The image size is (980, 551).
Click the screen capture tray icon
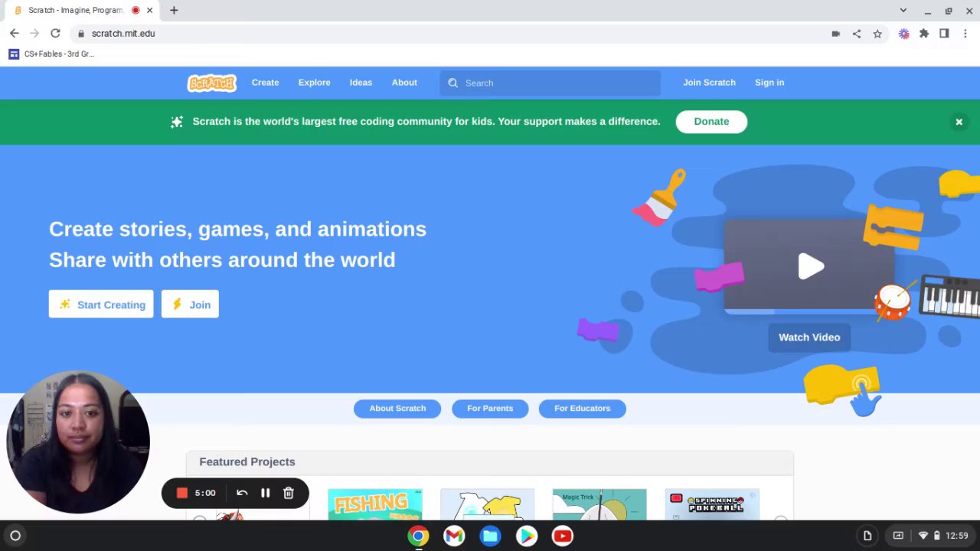tap(898, 536)
